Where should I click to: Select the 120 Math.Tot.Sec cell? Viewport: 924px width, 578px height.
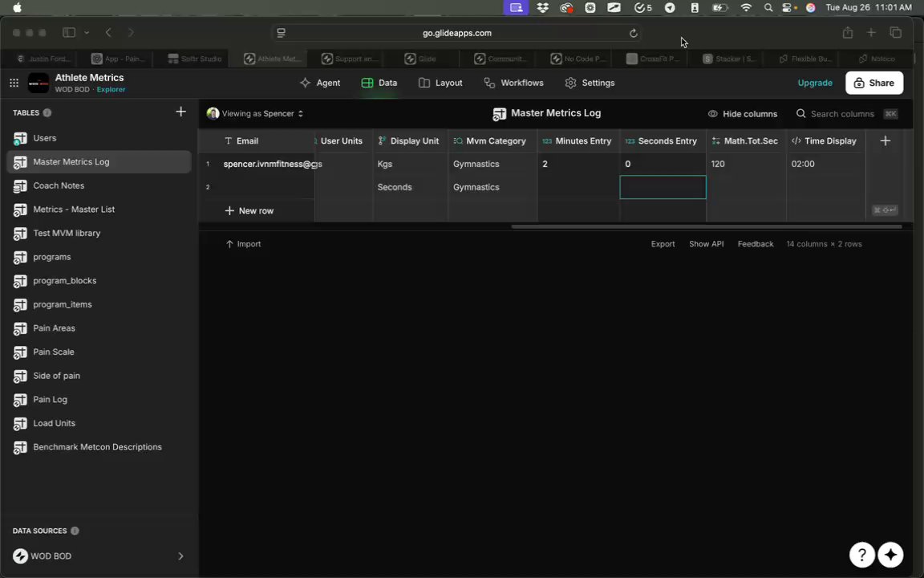(x=746, y=164)
